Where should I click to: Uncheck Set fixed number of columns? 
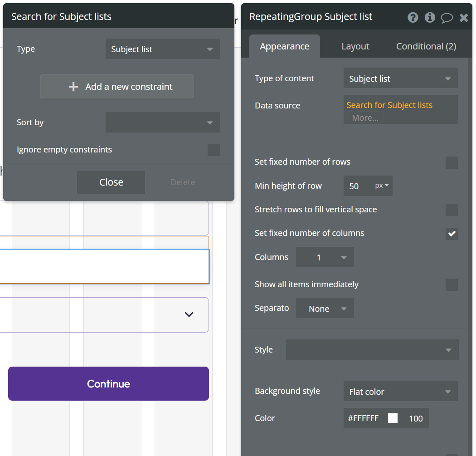[x=452, y=234]
